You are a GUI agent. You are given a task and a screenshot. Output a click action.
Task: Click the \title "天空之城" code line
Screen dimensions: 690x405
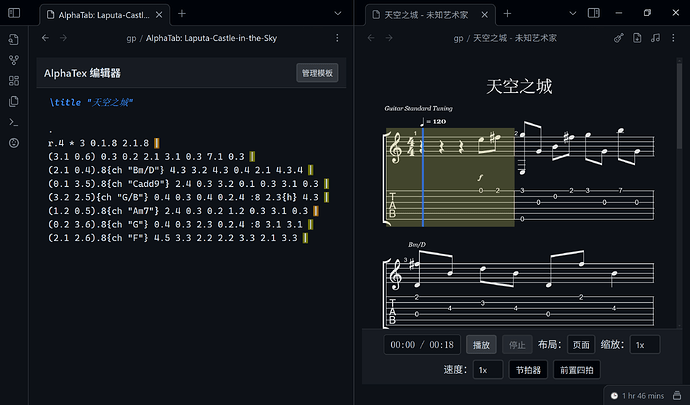click(92, 103)
